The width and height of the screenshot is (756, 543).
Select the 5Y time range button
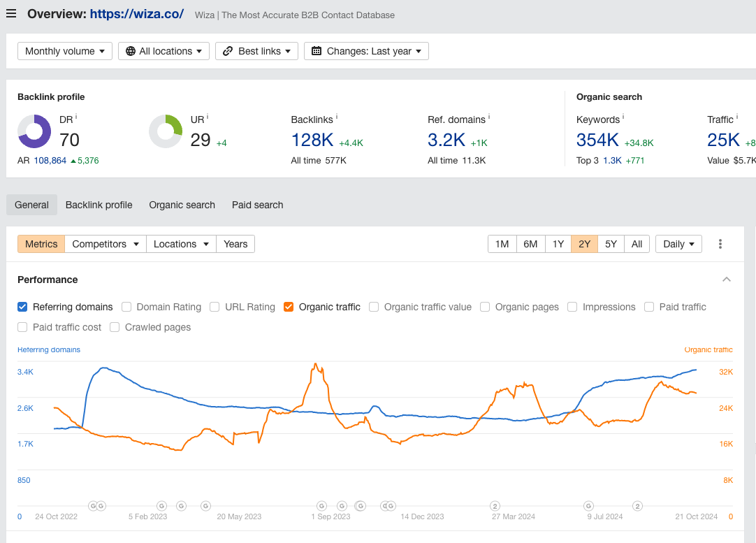tap(611, 244)
